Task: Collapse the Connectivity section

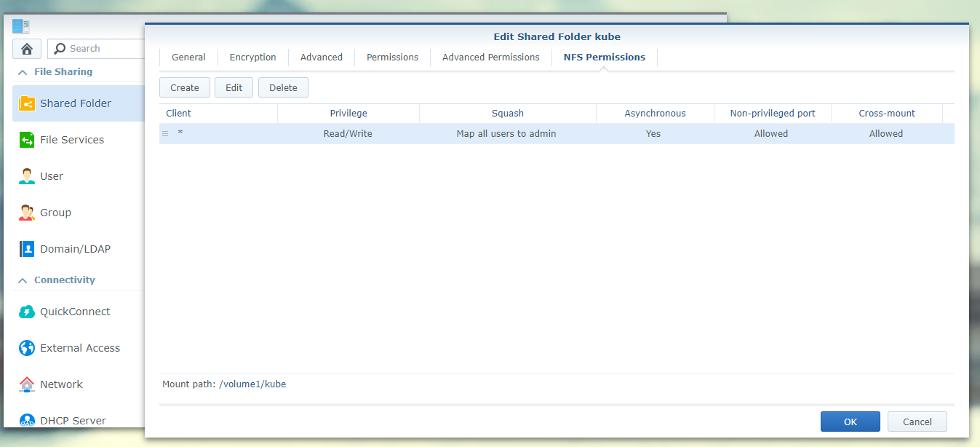Action: (23, 280)
